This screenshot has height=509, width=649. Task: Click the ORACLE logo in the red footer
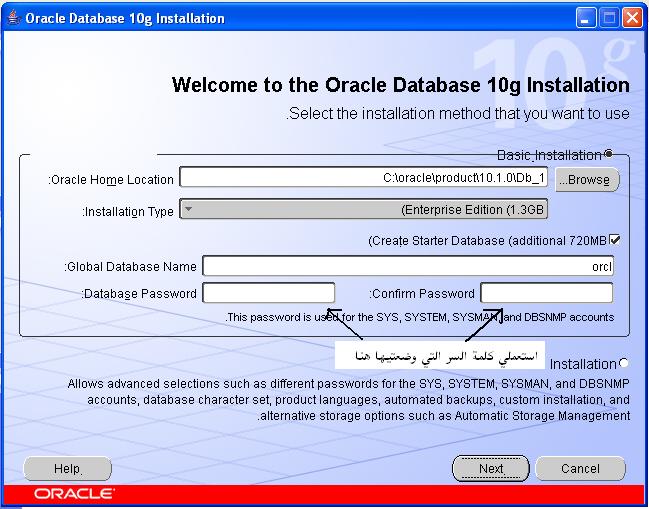pos(74,494)
